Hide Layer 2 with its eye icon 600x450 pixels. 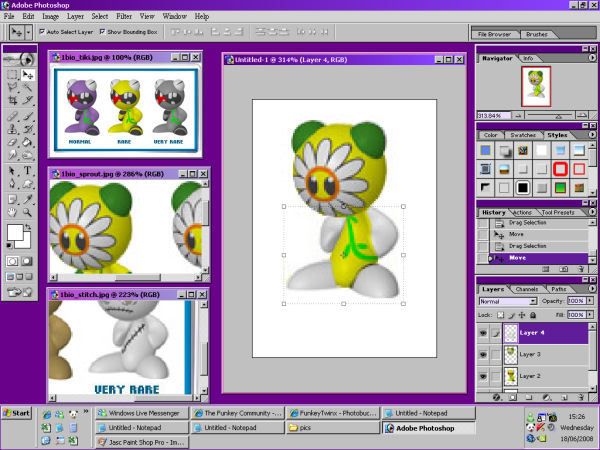click(483, 377)
